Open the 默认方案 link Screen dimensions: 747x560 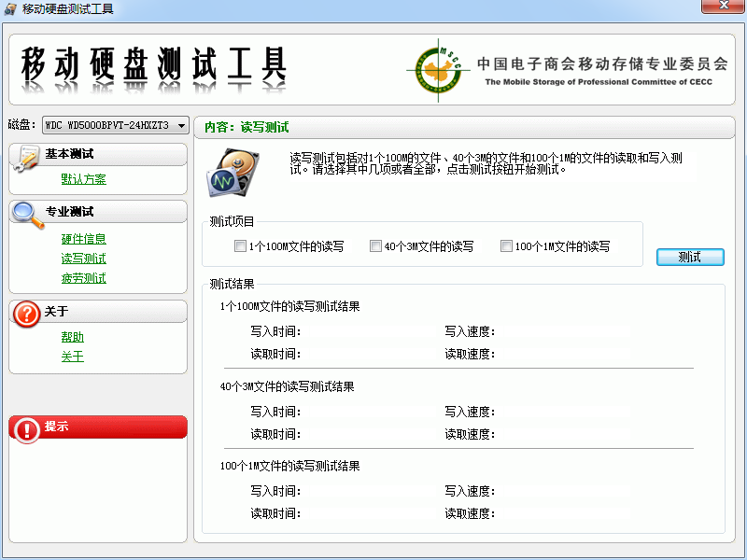click(x=83, y=179)
